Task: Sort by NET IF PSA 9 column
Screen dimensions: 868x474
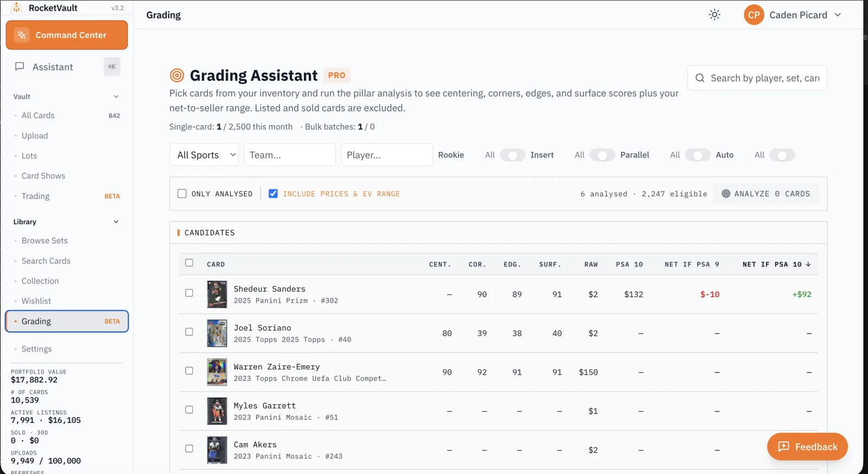Action: click(x=692, y=265)
